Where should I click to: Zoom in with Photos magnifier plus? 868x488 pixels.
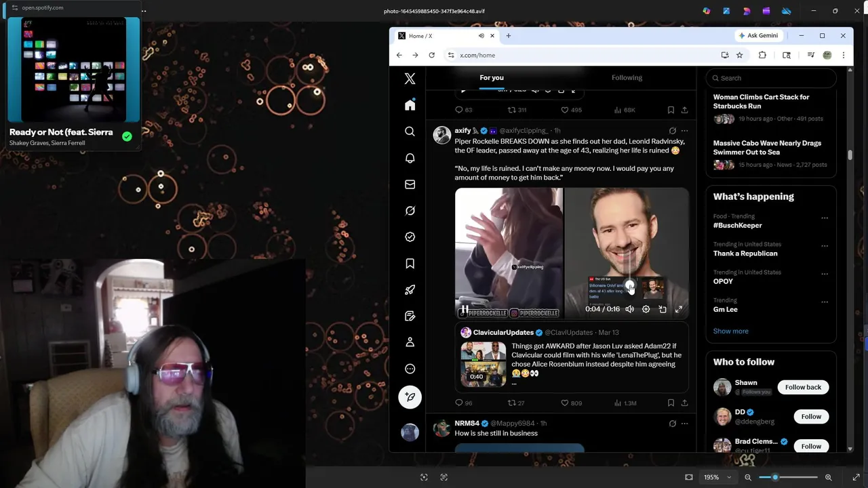point(828,477)
